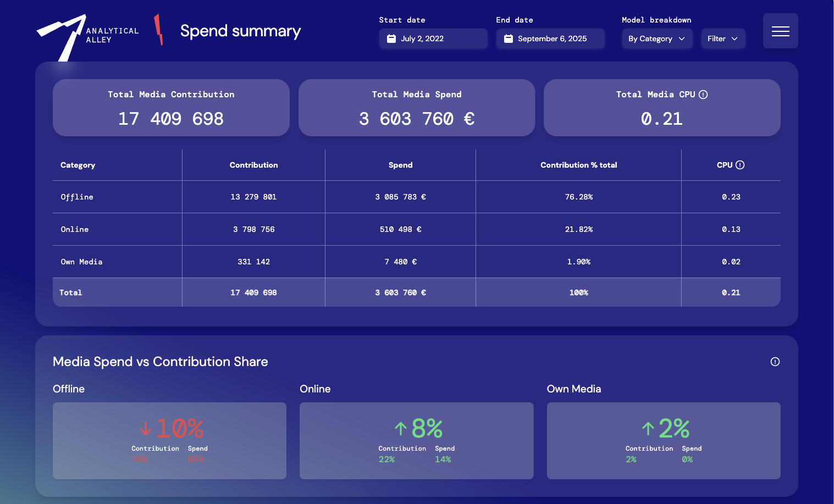Set start date field July 2, 2022
834x504 pixels.
coord(433,39)
